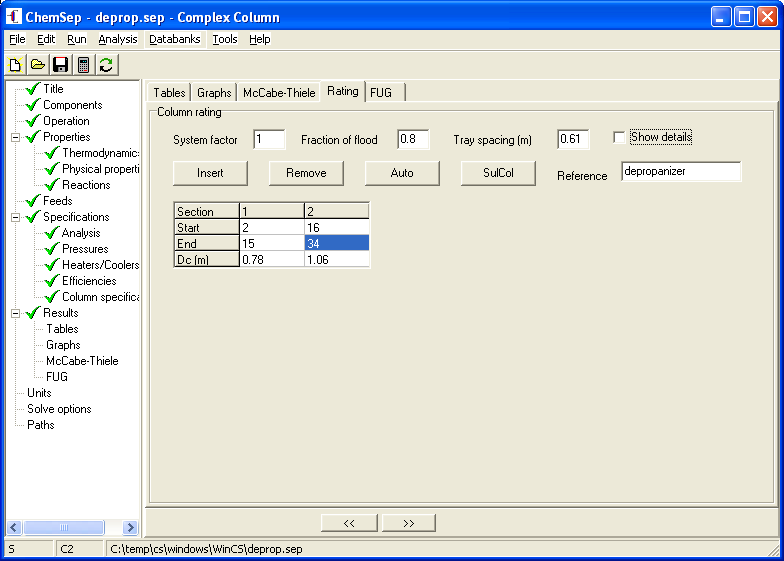Select Operation in the navigation tree
The width and height of the screenshot is (784, 561).
(x=66, y=121)
